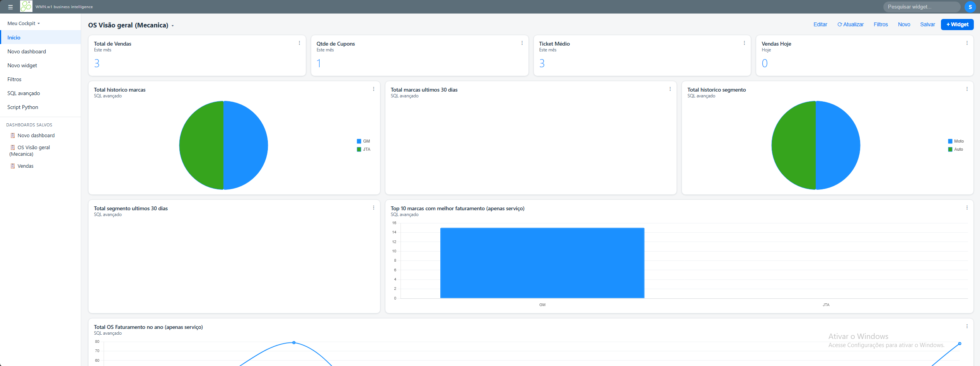
Task: Click the + Widget button
Action: point(957,24)
